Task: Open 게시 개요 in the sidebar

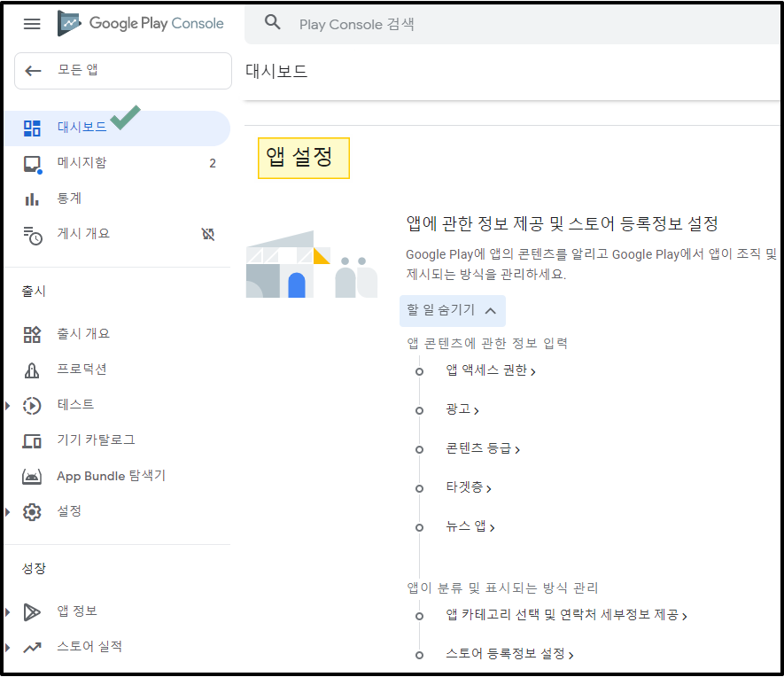Action: pos(83,234)
